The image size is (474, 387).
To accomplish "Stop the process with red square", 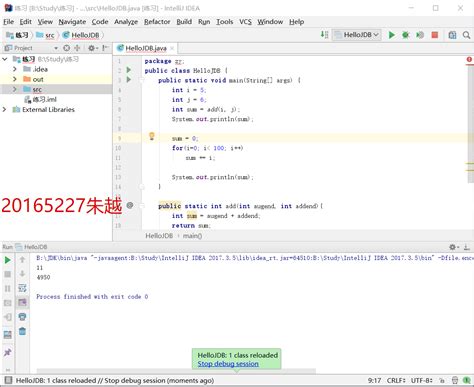I will click(x=434, y=35).
